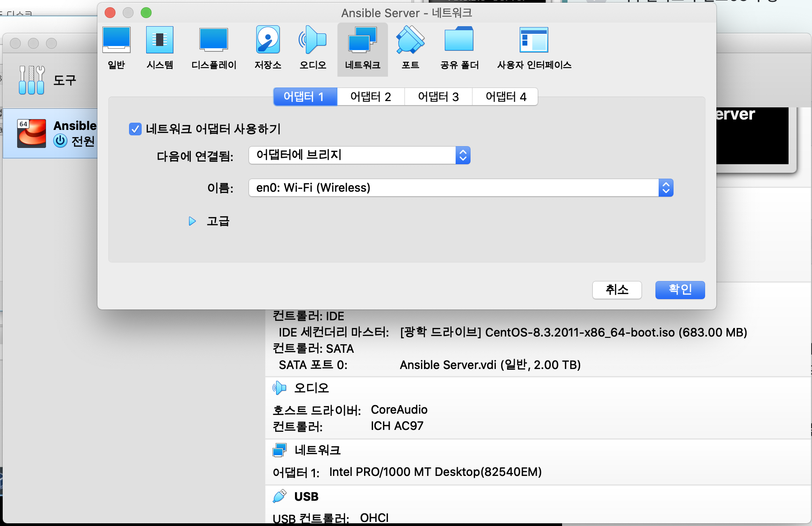This screenshot has width=812, height=526.
Task: Click the ICH AC97 controller value
Action: 397,426
